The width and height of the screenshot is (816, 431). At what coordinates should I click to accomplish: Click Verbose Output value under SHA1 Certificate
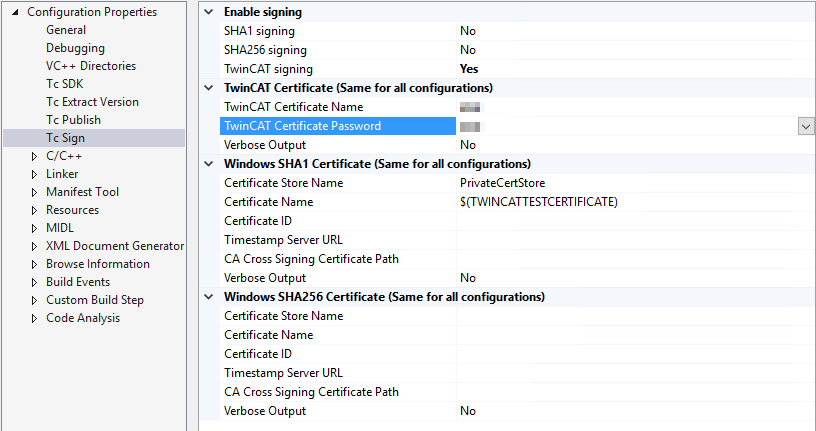pyautogui.click(x=468, y=278)
